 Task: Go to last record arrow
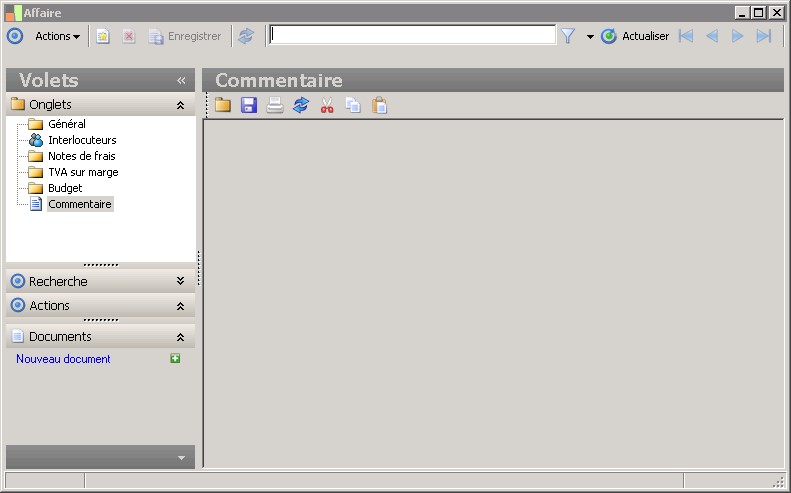tap(764, 36)
